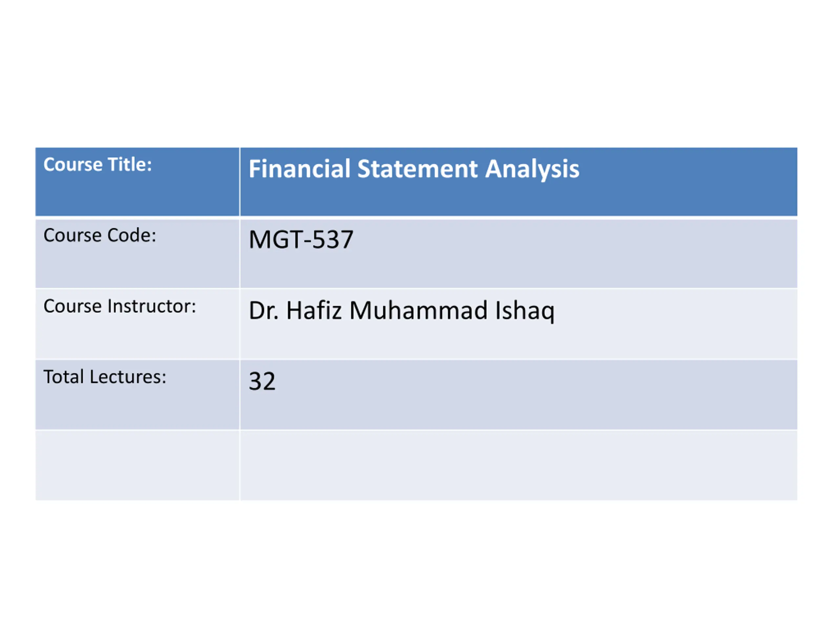Select the "Course Instructor:" label text
The width and height of the screenshot is (840, 630).
120,306
